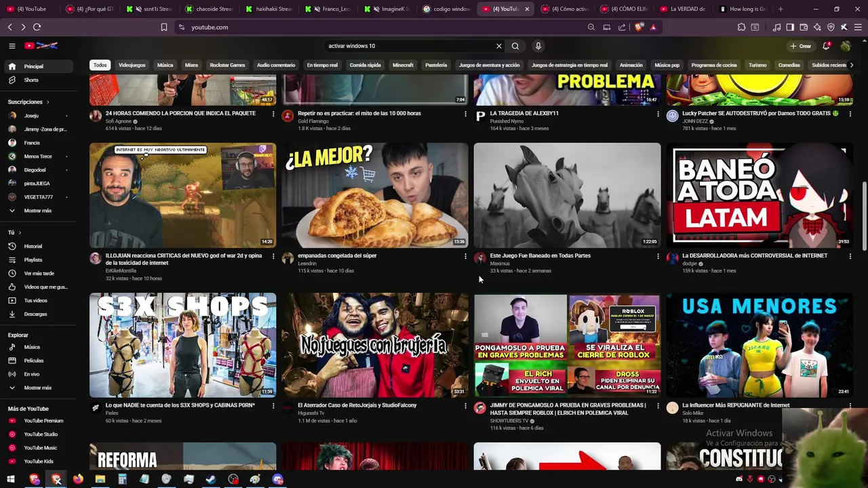Viewport: 868px width, 488px height.
Task: Share this page from address bar
Action: (622, 27)
